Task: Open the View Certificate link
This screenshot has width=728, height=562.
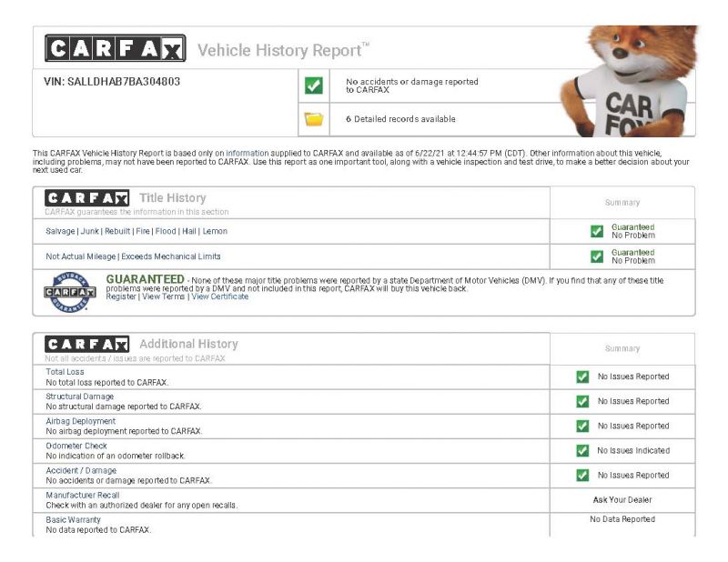Action: (220, 296)
